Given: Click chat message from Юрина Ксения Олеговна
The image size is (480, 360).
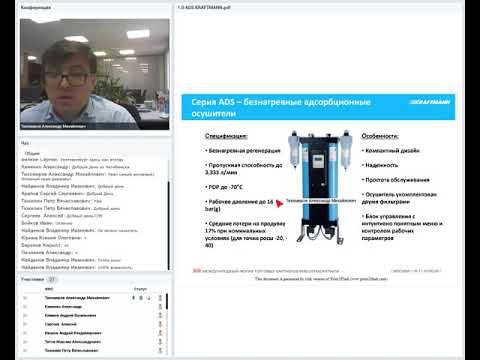Looking at the screenshot, I should click(x=54, y=238).
